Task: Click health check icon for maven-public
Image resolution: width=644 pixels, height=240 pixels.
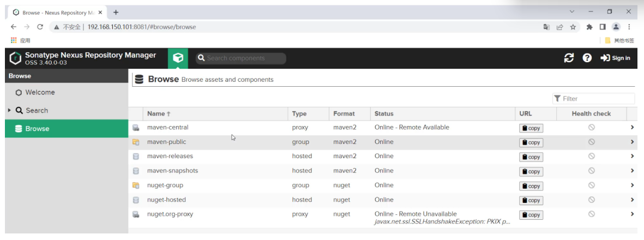Action: click(x=592, y=142)
